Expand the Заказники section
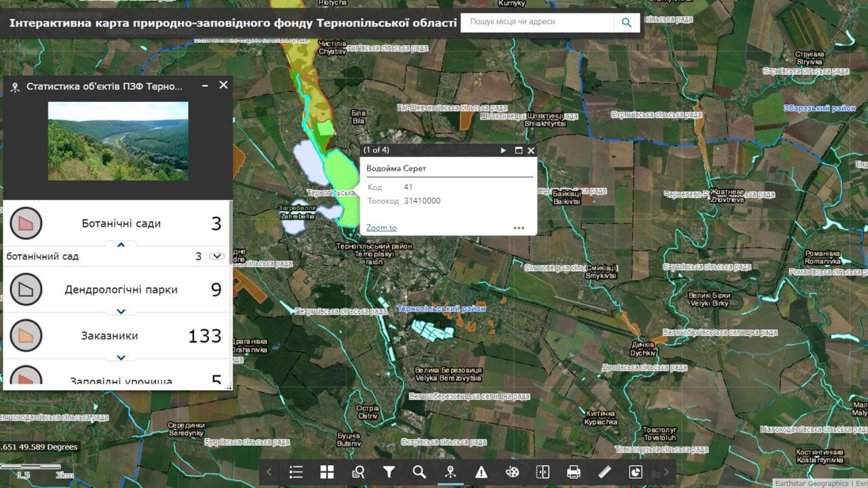868x488 pixels. (x=121, y=357)
